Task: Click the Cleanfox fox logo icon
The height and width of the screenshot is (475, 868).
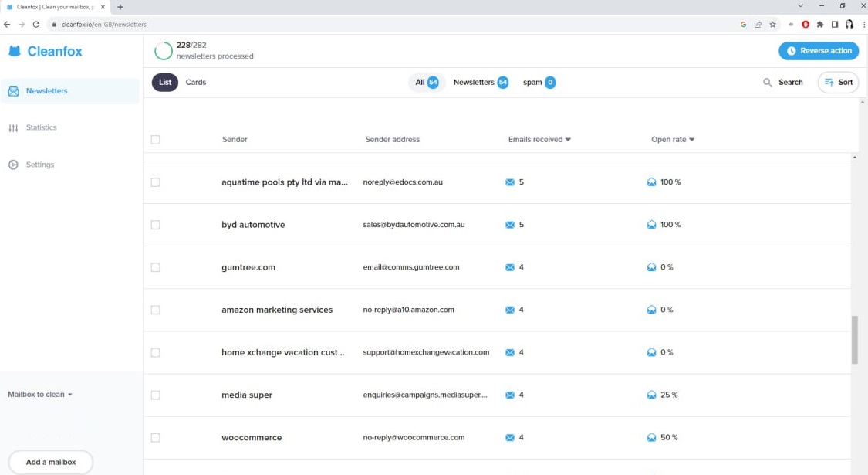Action: click(15, 51)
